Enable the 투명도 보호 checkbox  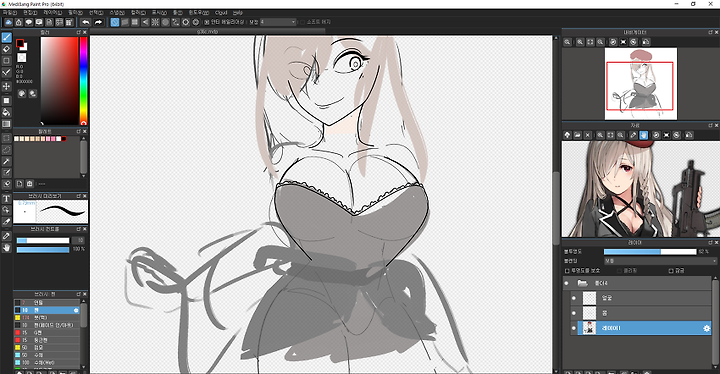pos(567,271)
